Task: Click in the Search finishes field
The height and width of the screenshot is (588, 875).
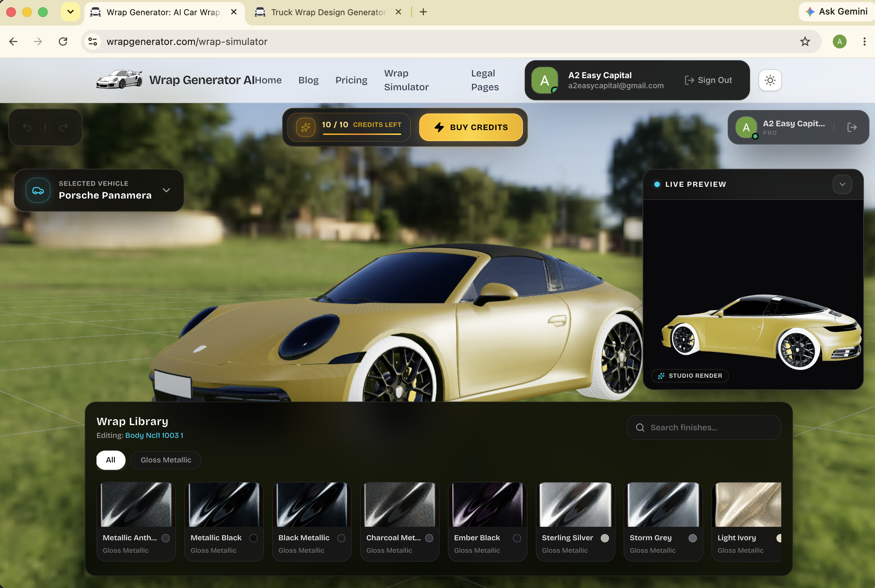Action: [x=704, y=428]
